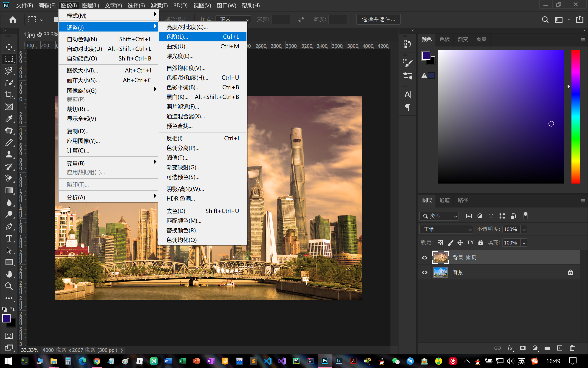The height and width of the screenshot is (368, 588).
Task: Select the Quick Selection tool
Action: pyautogui.click(x=9, y=83)
